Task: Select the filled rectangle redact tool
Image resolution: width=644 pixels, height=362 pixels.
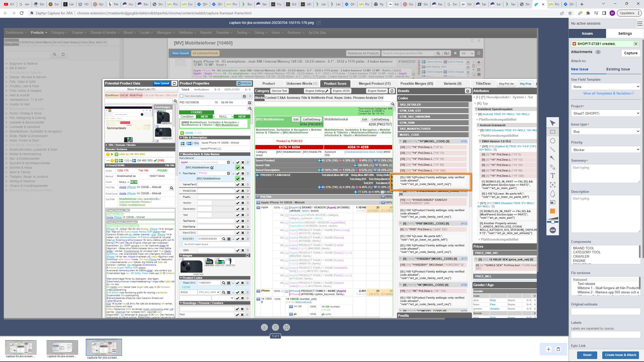Action: click(552, 202)
